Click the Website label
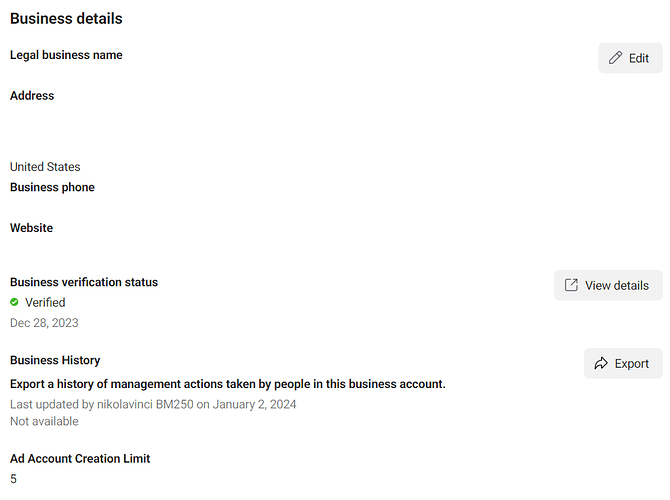Image resolution: width=670 pixels, height=500 pixels. coord(31,228)
